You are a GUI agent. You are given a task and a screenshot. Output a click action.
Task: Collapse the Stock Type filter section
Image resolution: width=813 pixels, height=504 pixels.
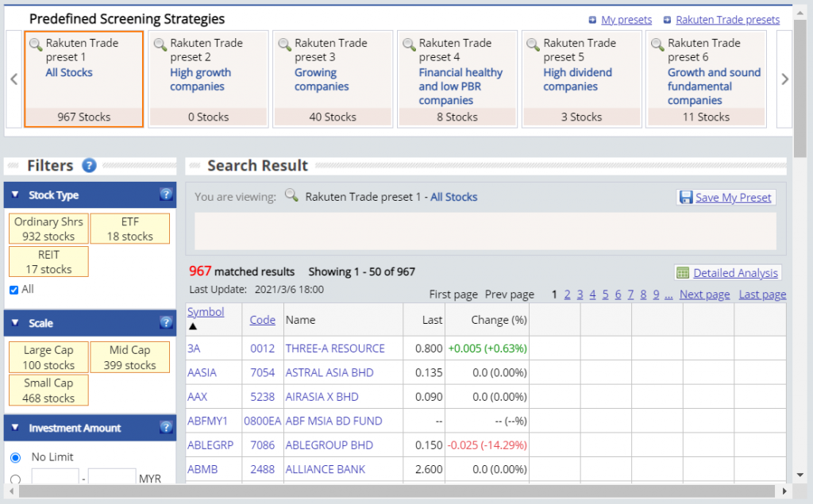click(x=15, y=194)
